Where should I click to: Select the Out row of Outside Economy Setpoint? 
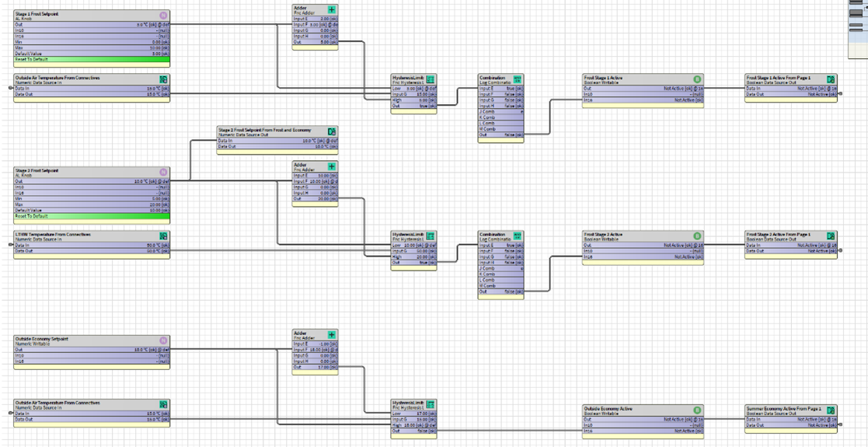tap(92, 350)
